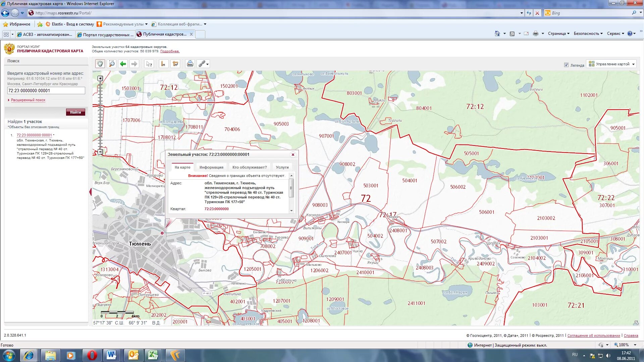Toggle the Легенда checkbox
The width and height of the screenshot is (644, 362).
[x=566, y=65]
